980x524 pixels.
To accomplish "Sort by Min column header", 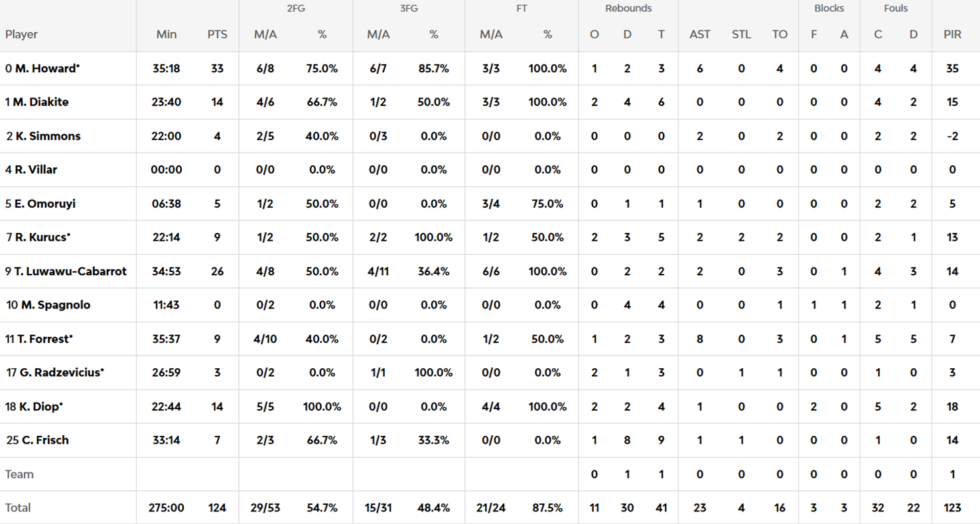I will [167, 34].
